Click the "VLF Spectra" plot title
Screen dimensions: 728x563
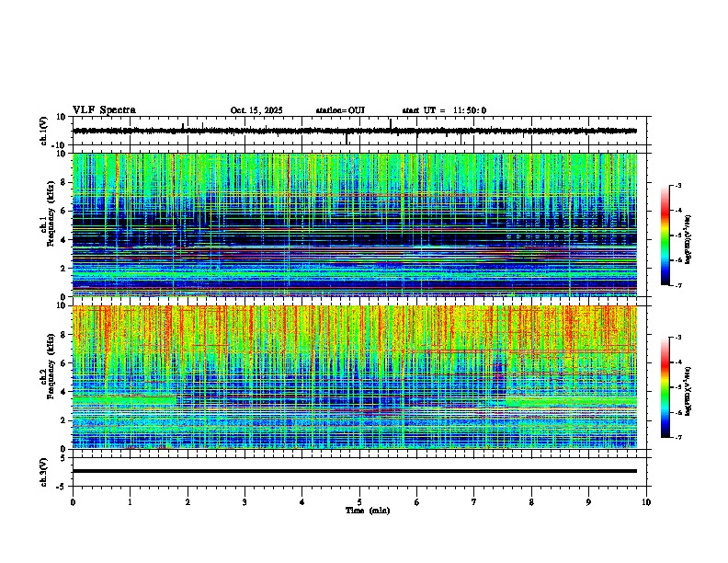104,110
